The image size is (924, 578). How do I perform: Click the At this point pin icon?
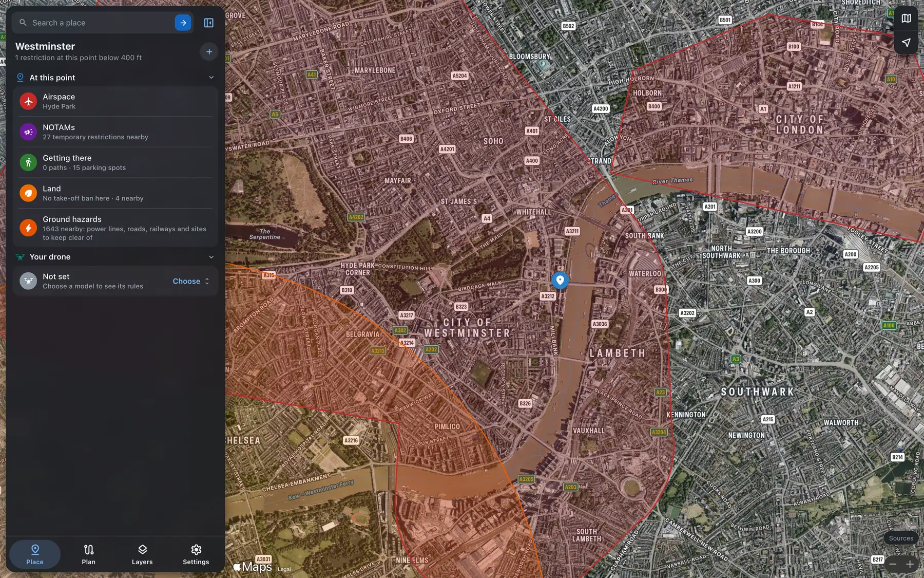pyautogui.click(x=20, y=78)
